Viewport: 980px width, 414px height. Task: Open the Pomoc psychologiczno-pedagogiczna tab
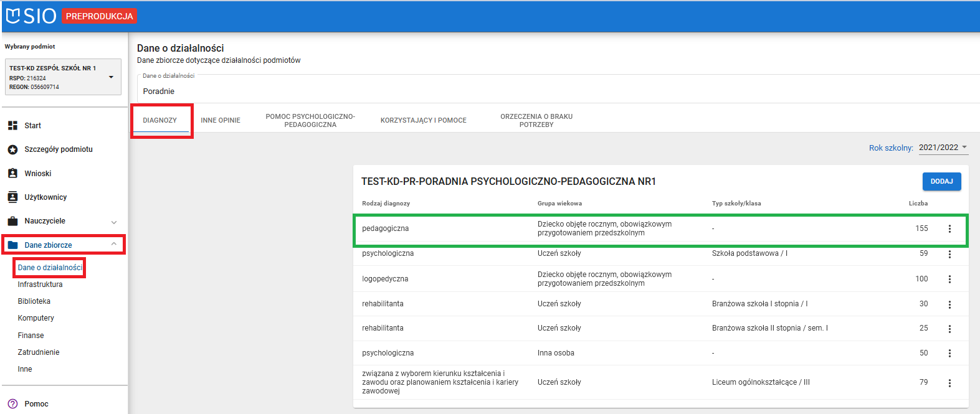pyautogui.click(x=310, y=120)
